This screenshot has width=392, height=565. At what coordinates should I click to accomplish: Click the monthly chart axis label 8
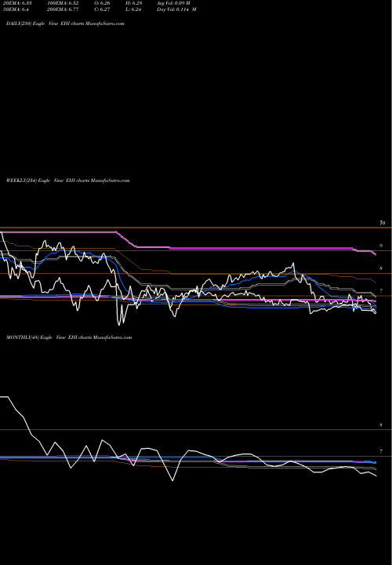381,425
